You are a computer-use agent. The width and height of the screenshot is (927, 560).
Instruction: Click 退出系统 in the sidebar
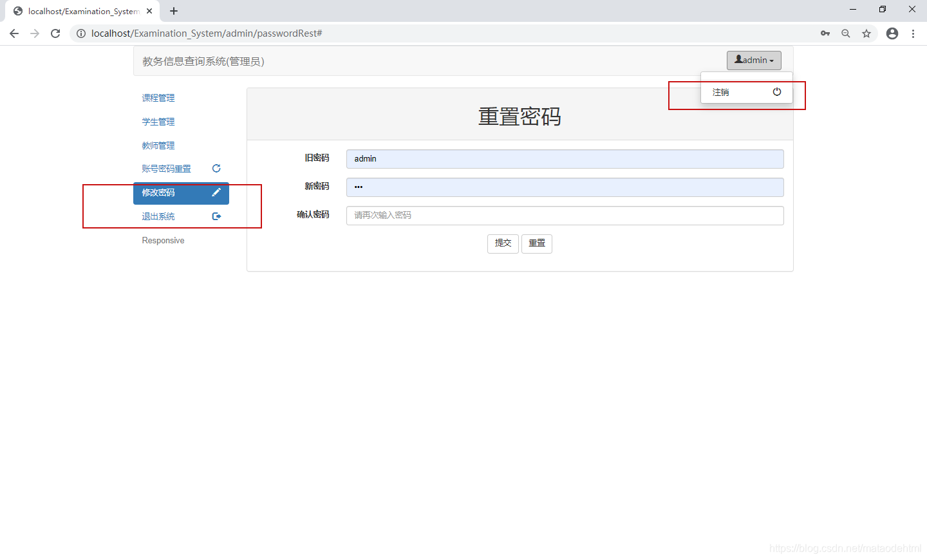tap(158, 216)
